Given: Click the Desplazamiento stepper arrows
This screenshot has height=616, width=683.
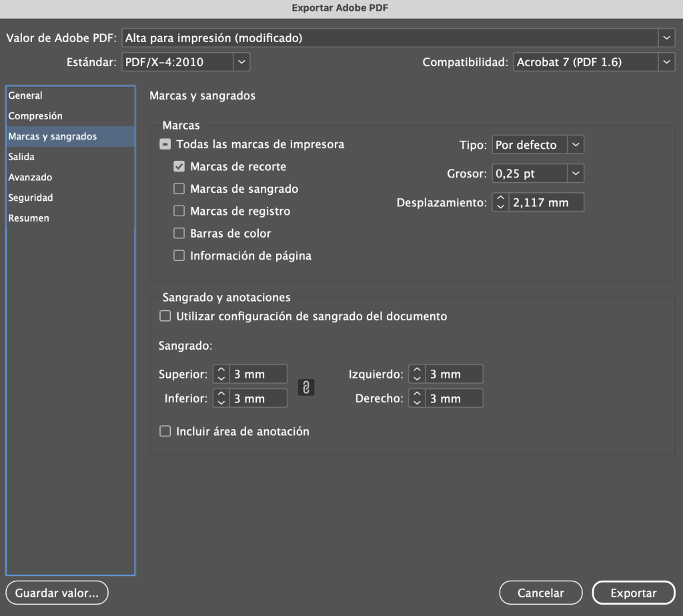Looking at the screenshot, I should coord(500,202).
